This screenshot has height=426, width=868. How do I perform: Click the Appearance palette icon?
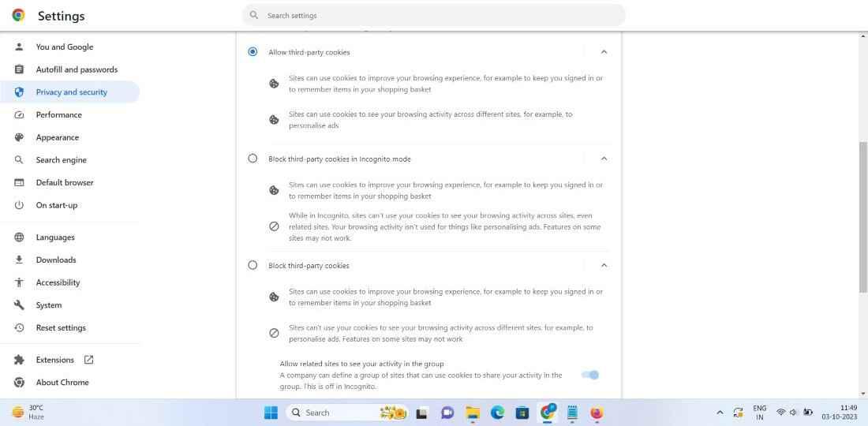tap(20, 137)
